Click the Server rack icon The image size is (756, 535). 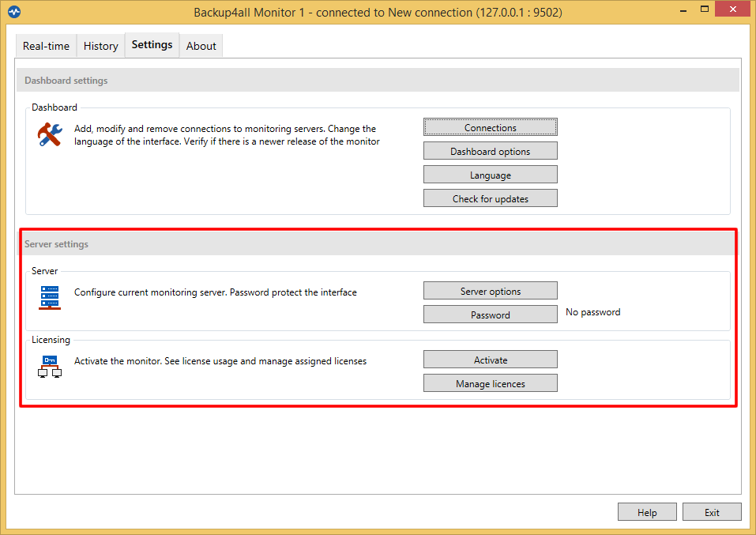tap(50, 298)
